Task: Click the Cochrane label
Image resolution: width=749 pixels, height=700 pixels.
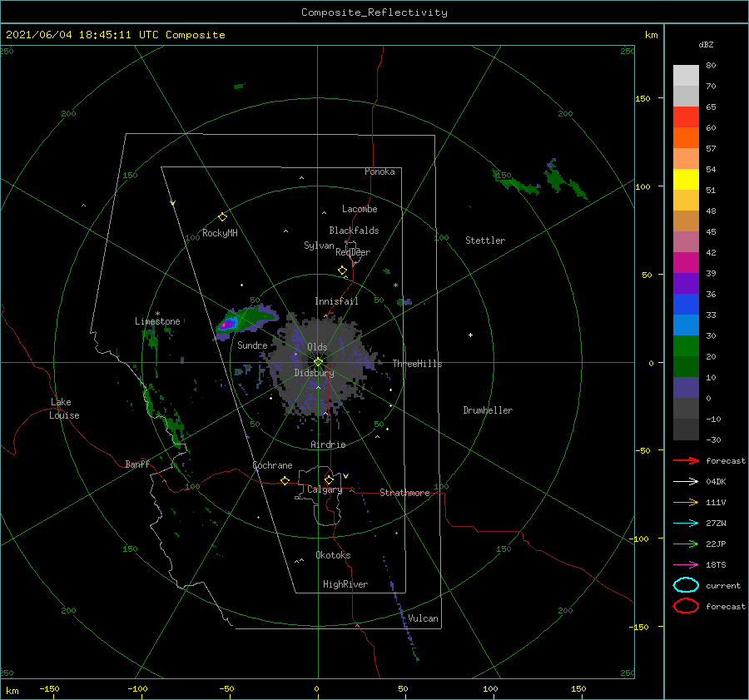Action: coord(272,465)
